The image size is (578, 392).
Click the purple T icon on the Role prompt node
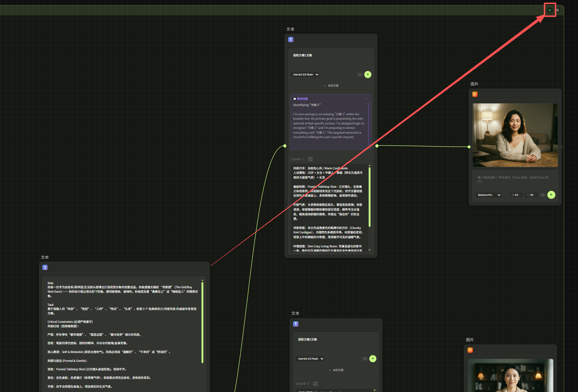(x=45, y=268)
